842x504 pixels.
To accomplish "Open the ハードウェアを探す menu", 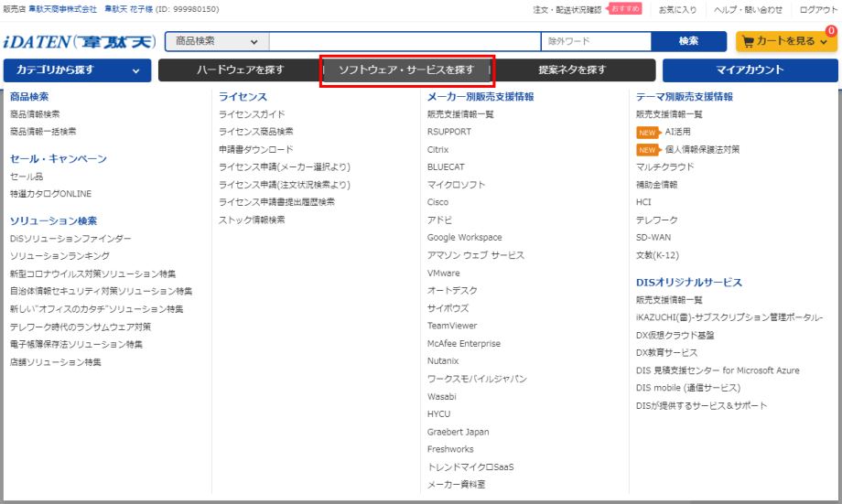I will pyautogui.click(x=240, y=70).
